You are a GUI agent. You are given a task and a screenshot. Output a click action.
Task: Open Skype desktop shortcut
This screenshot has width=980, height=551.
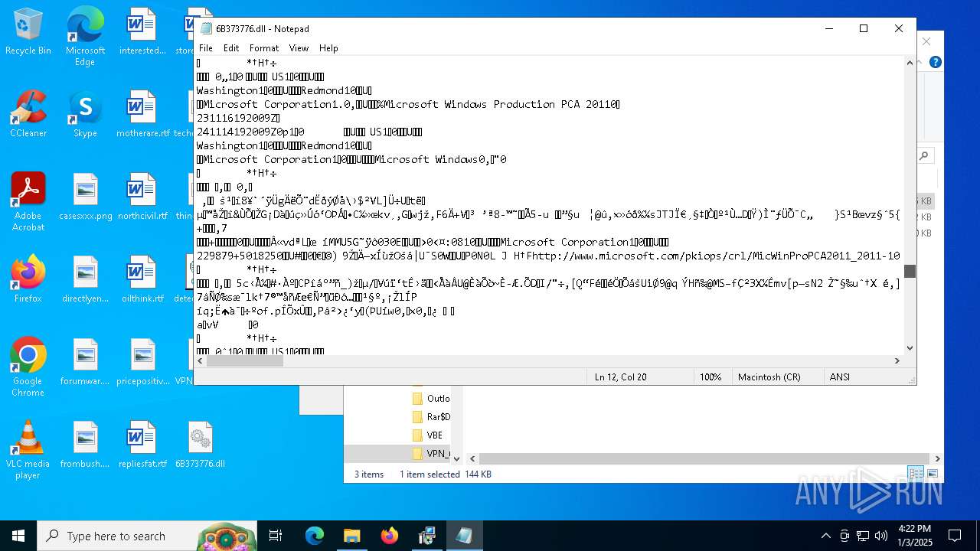click(x=85, y=115)
